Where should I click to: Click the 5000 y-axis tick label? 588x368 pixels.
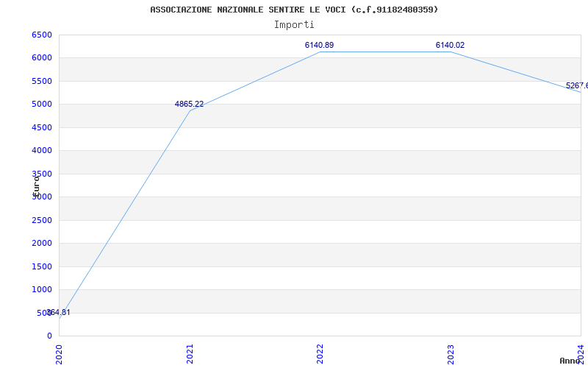[x=42, y=104]
